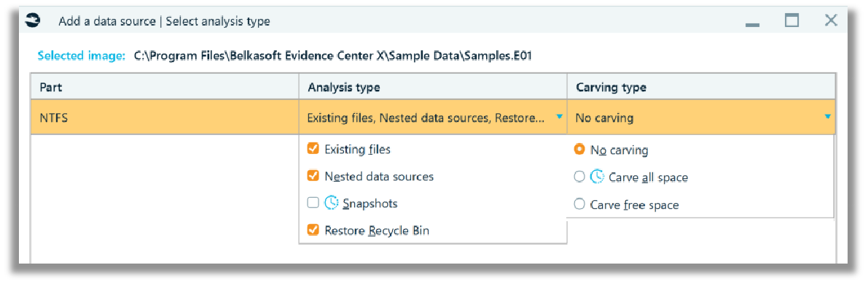Enable the Snapshots checkbox

pos(313,203)
